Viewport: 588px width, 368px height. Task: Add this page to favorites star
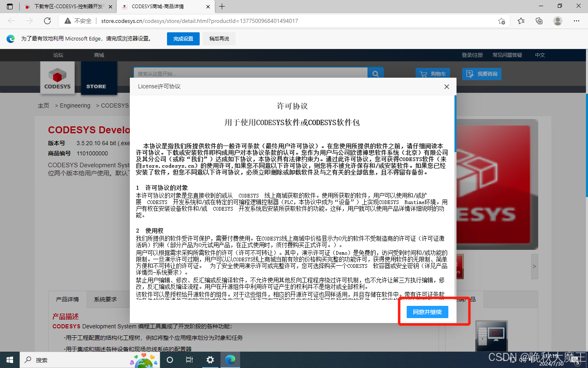501,21
